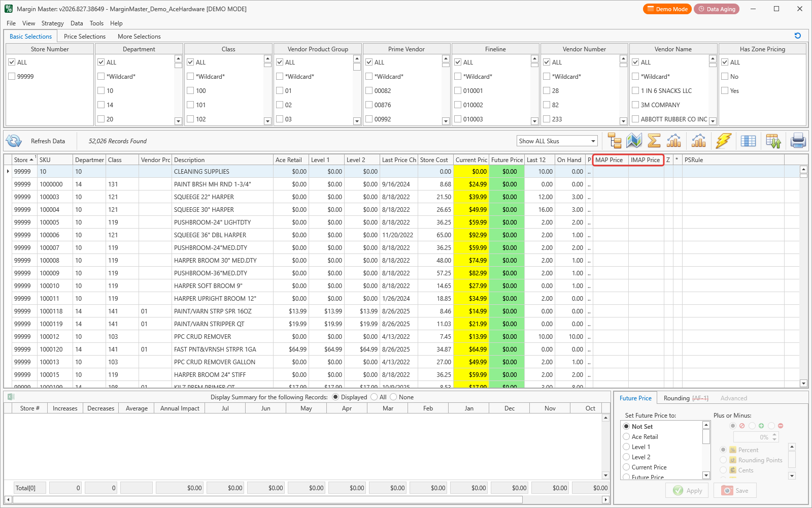Click the blue reset arrow above Has Zone Pricing

798,36
